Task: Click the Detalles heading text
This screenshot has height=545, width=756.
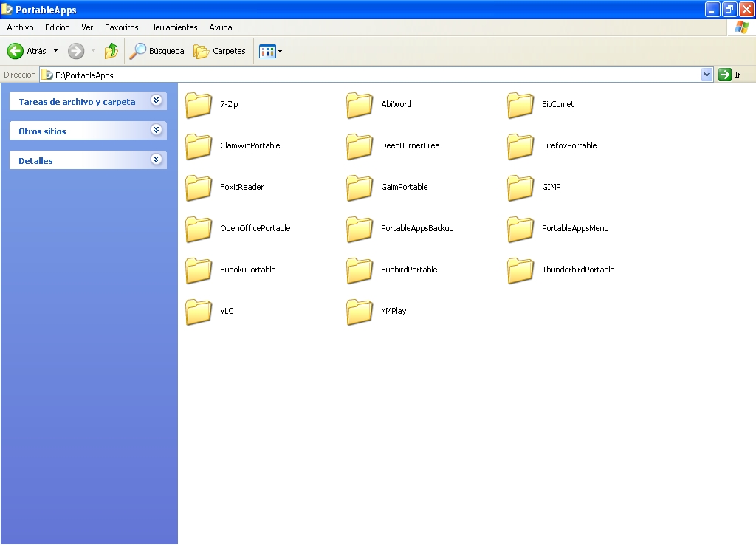Action: point(35,161)
